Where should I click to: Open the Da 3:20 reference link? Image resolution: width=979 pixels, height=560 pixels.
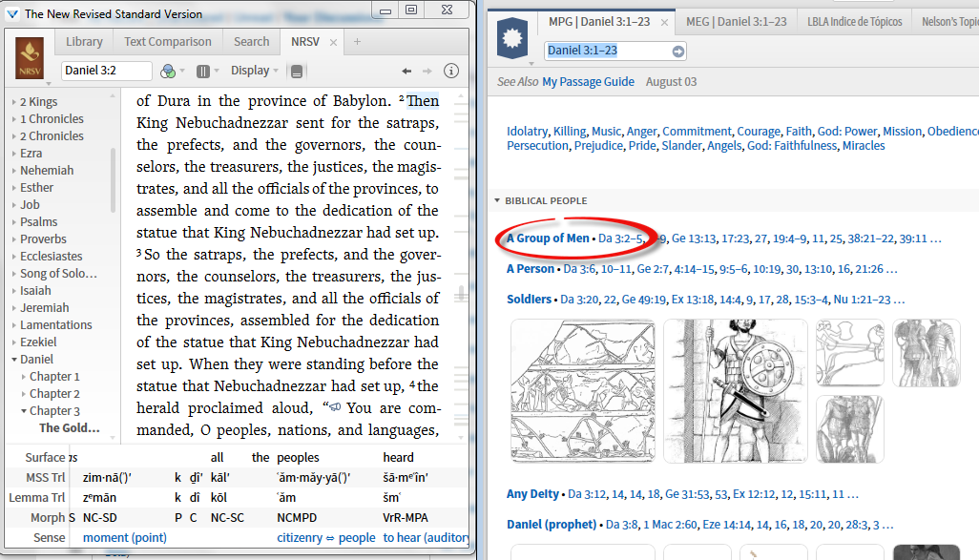[x=579, y=300]
